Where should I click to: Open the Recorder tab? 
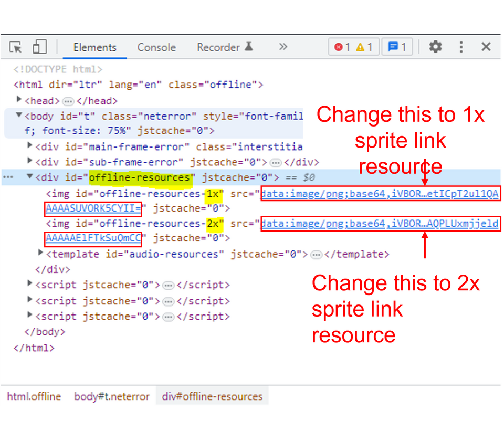tap(225, 47)
